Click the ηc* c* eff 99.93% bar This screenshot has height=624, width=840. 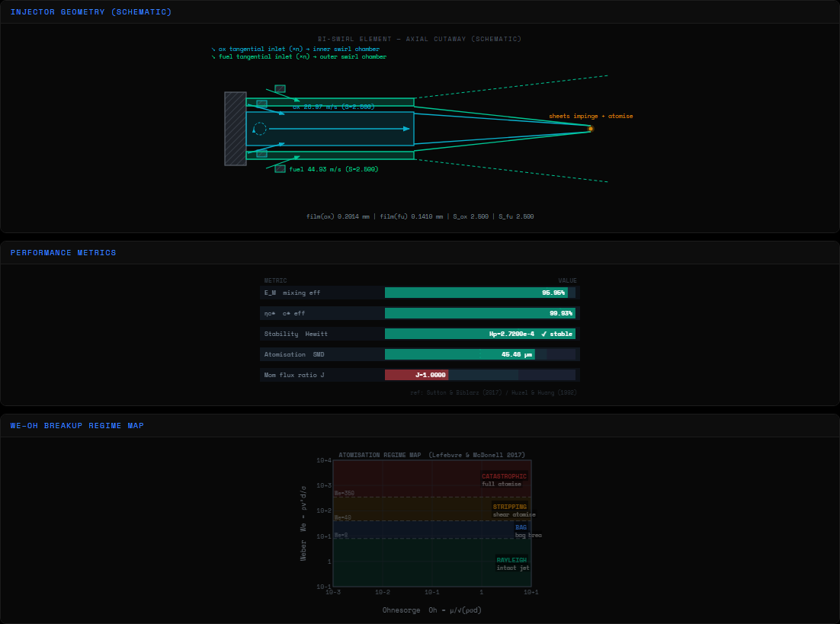tap(480, 313)
